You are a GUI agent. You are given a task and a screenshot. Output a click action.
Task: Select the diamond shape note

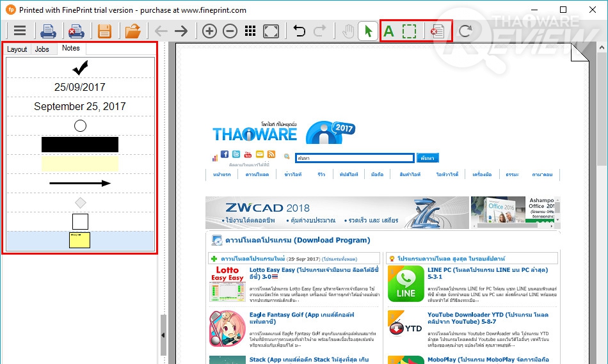[80, 202]
